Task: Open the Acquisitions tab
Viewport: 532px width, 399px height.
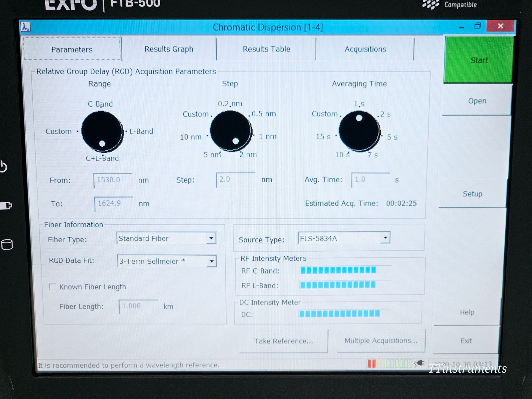Action: [365, 49]
